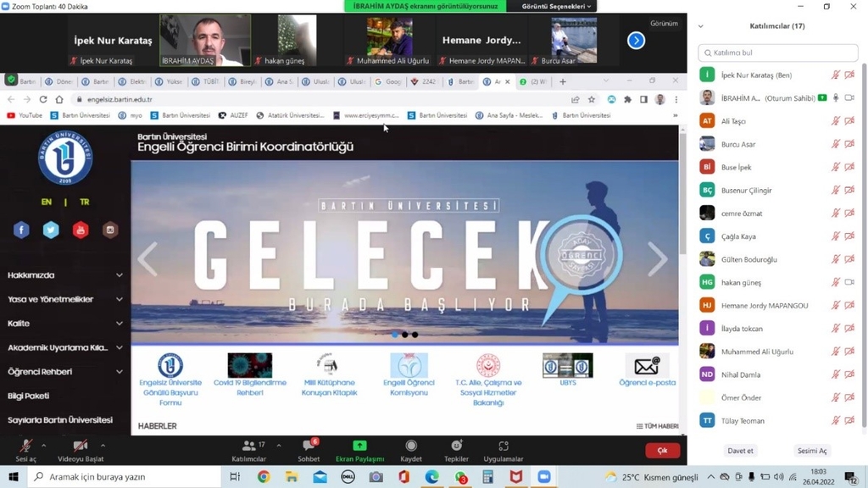Mute Ali Taşçı's microphone icon
The image size is (868, 488).
click(x=836, y=120)
